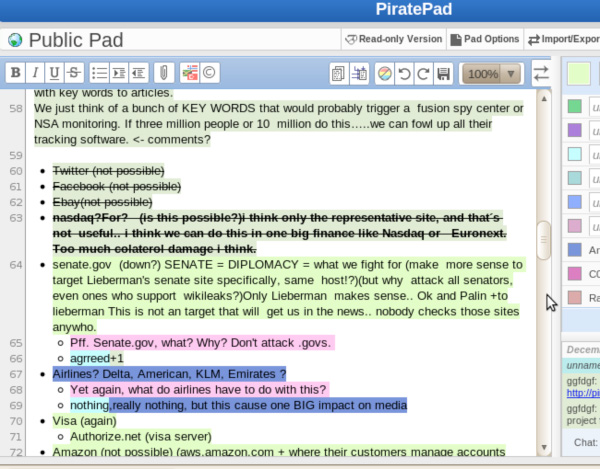The image size is (600, 469).
Task: Select the magenta swatch beside 'C0'
Action: [x=574, y=274]
